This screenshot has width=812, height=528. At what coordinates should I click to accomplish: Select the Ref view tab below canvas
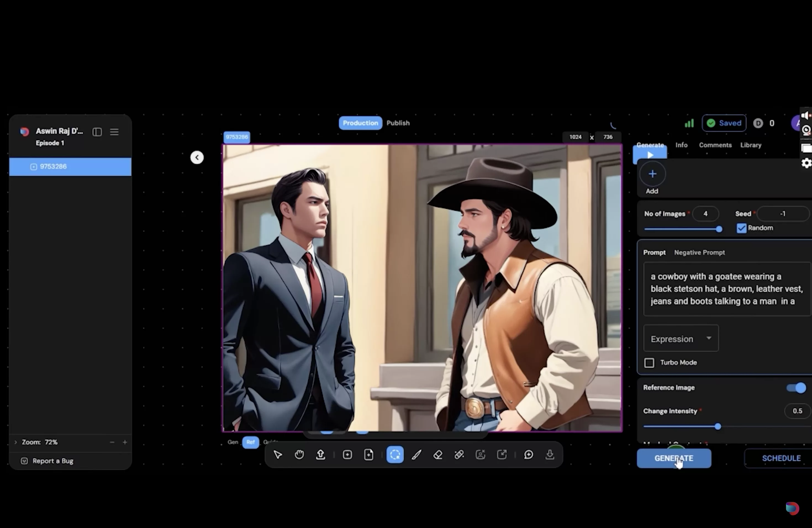251,442
